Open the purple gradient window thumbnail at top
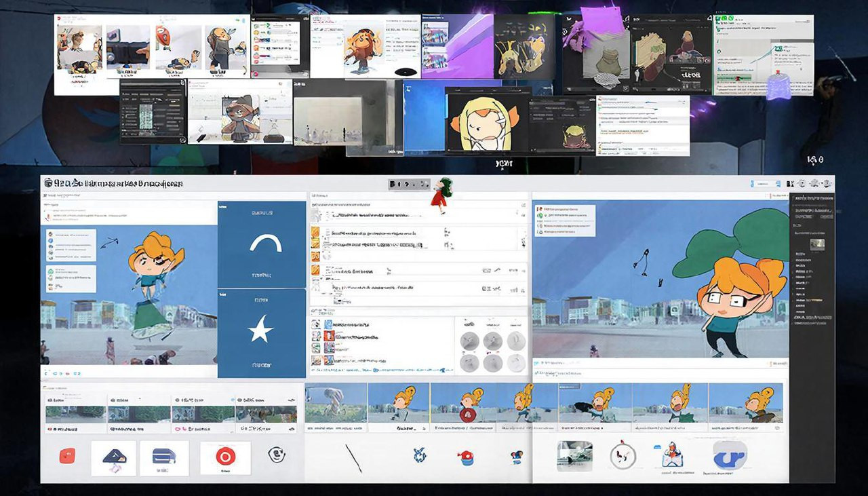This screenshot has height=496, width=868. [457, 46]
